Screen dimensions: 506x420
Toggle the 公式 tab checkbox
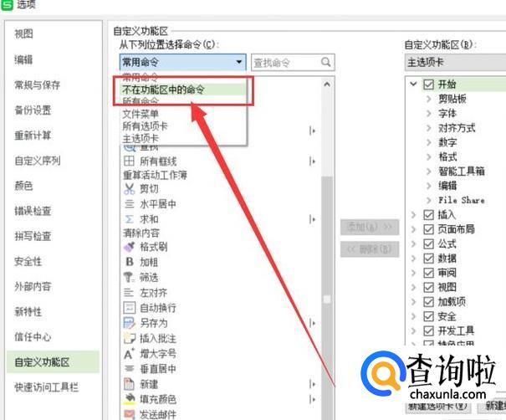[x=428, y=243]
